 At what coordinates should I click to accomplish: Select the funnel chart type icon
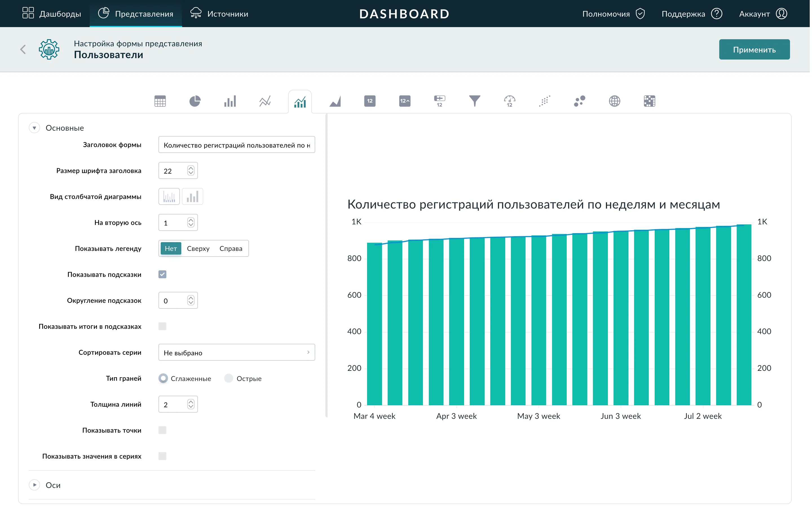[475, 101]
